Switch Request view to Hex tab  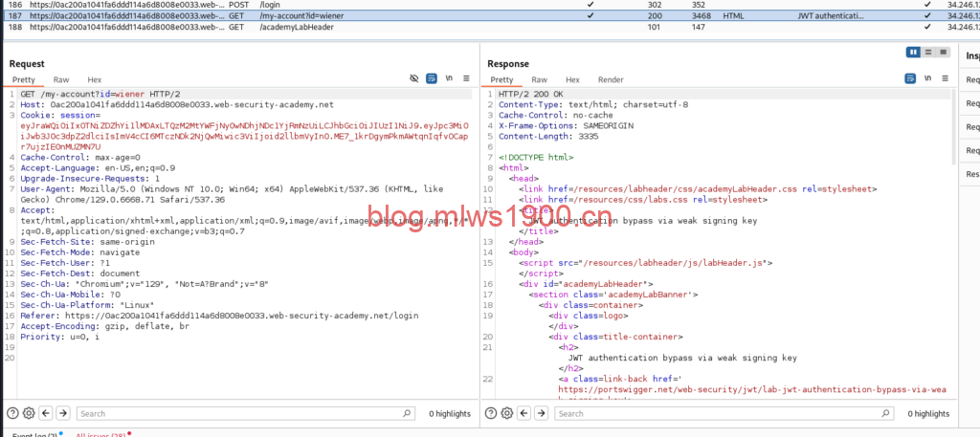point(95,80)
